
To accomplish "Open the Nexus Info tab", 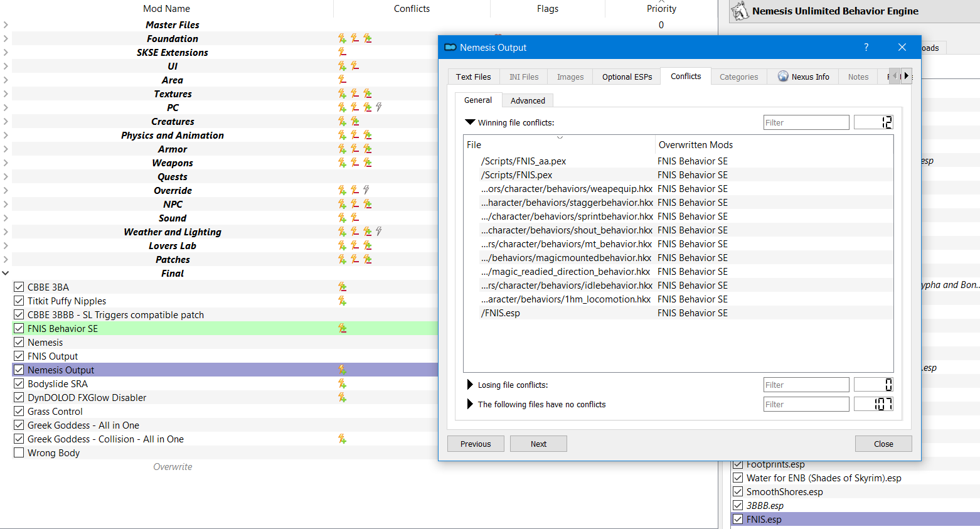I will (x=803, y=77).
